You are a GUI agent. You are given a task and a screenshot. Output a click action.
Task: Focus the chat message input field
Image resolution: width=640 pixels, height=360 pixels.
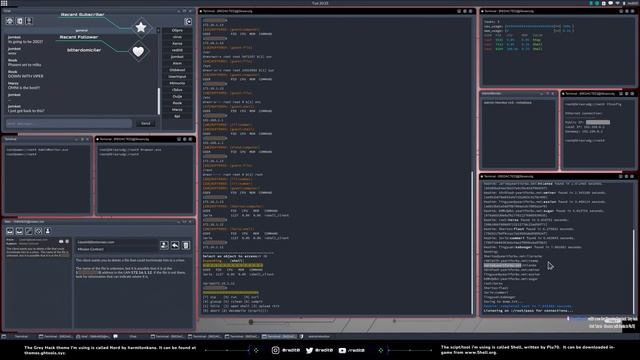coord(69,123)
